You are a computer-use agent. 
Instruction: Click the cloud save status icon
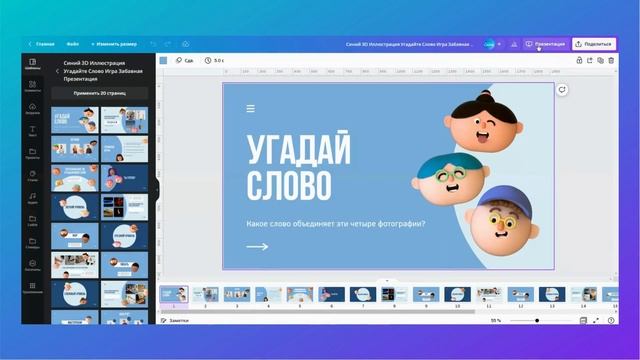tap(185, 44)
